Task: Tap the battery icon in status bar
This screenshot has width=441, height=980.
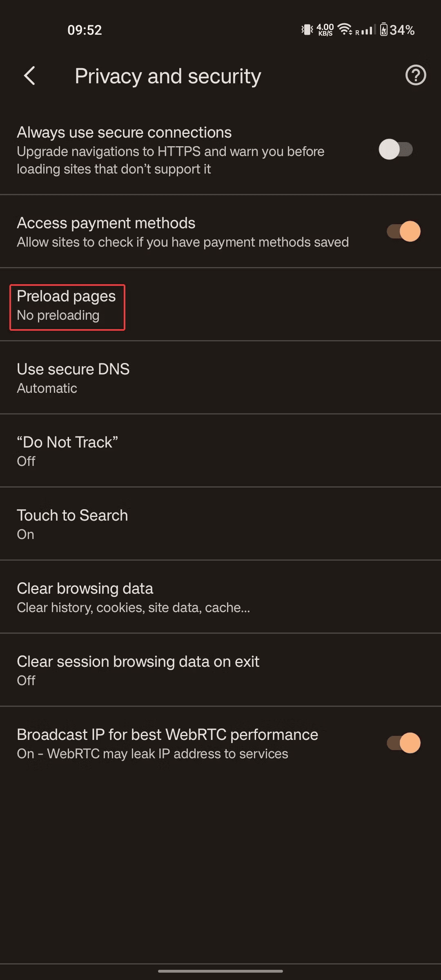Action: (x=384, y=30)
